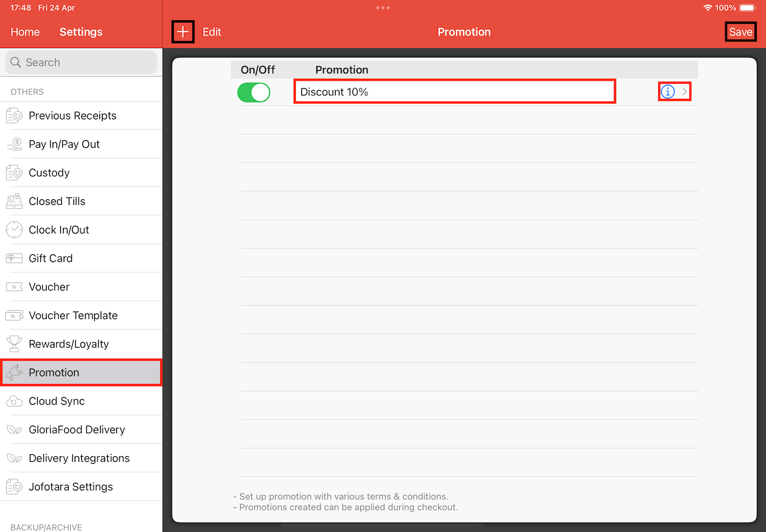This screenshot has height=532, width=766.
Task: Click the Voucher ticket icon
Action: [x=14, y=287]
